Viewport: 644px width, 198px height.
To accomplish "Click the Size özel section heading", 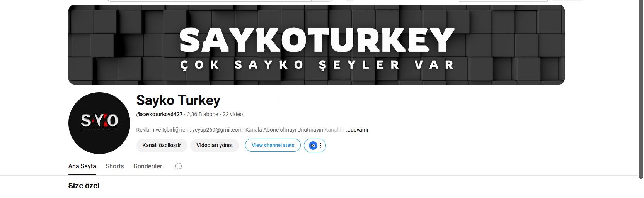I will 84,186.
